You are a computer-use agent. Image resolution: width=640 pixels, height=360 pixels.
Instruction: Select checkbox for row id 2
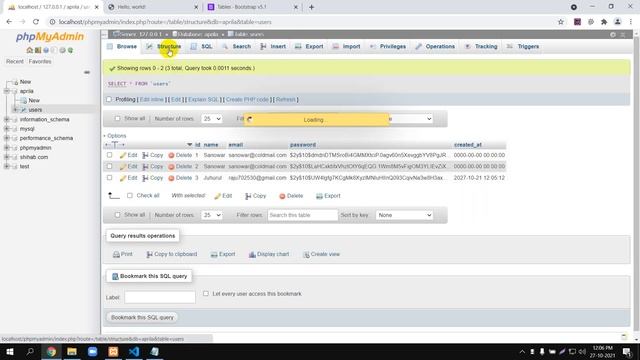tap(109, 167)
